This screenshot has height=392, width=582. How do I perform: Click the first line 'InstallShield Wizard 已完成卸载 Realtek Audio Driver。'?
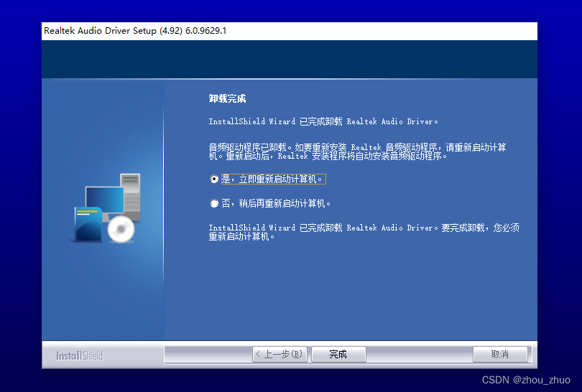click(x=323, y=121)
